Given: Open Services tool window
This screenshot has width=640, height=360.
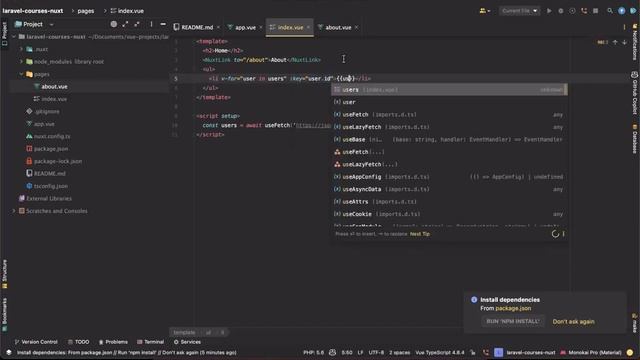Looking at the screenshot, I should pyautogui.click(x=187, y=342).
